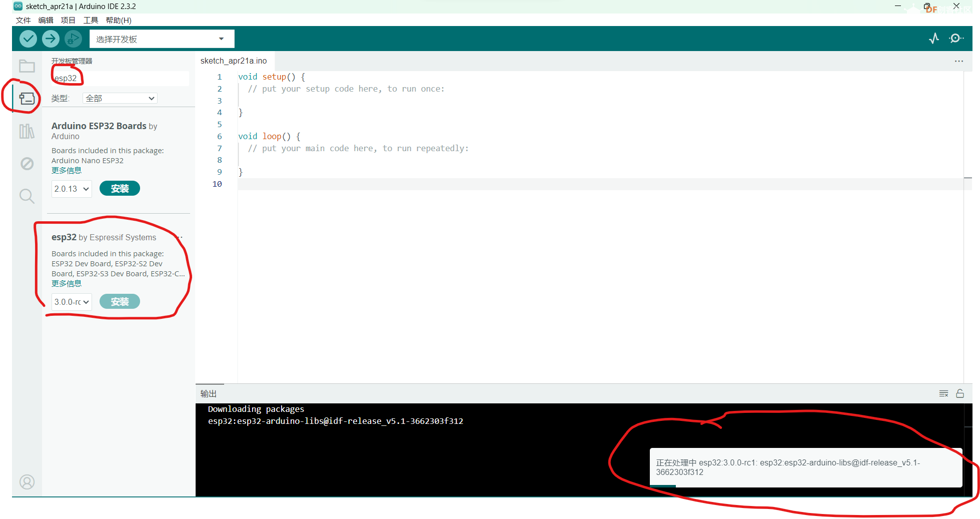The height and width of the screenshot is (519, 980).
Task: Open 更多信息 link for esp32 Espressif
Action: 67,284
